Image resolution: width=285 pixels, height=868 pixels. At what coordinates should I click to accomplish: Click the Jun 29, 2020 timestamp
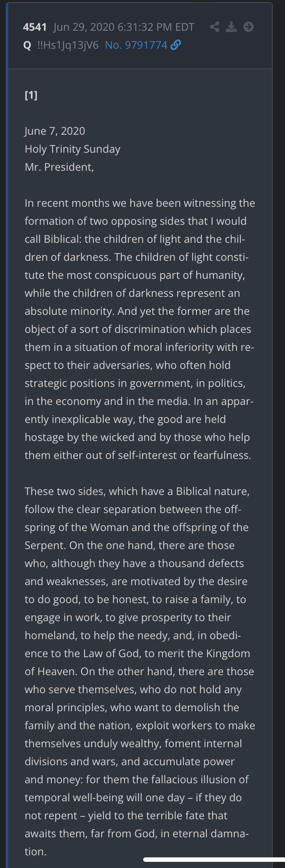(124, 27)
